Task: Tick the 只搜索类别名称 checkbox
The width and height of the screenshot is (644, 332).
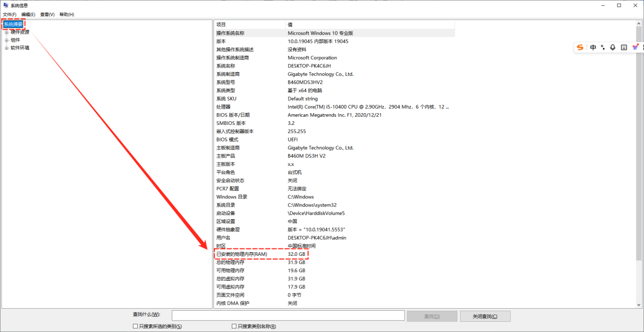Action: click(x=234, y=326)
